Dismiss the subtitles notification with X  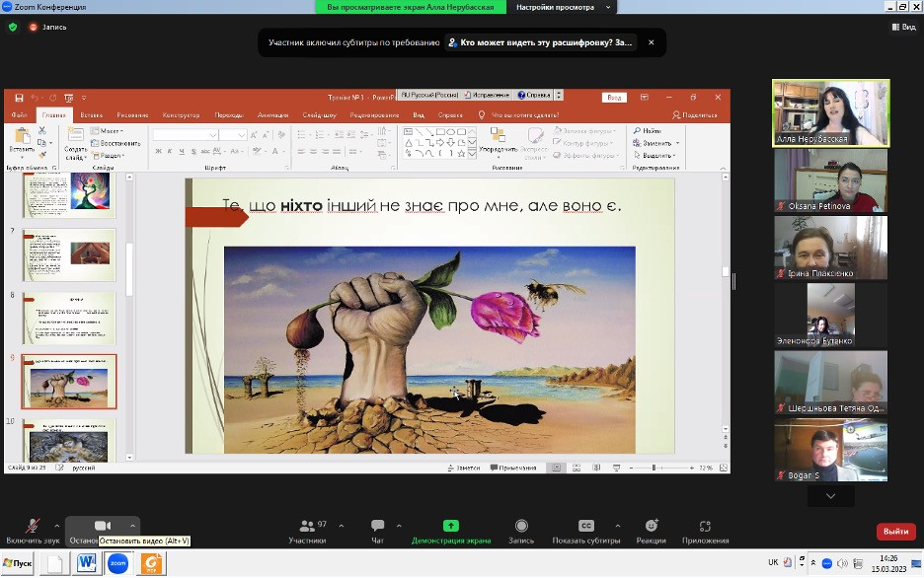point(652,42)
